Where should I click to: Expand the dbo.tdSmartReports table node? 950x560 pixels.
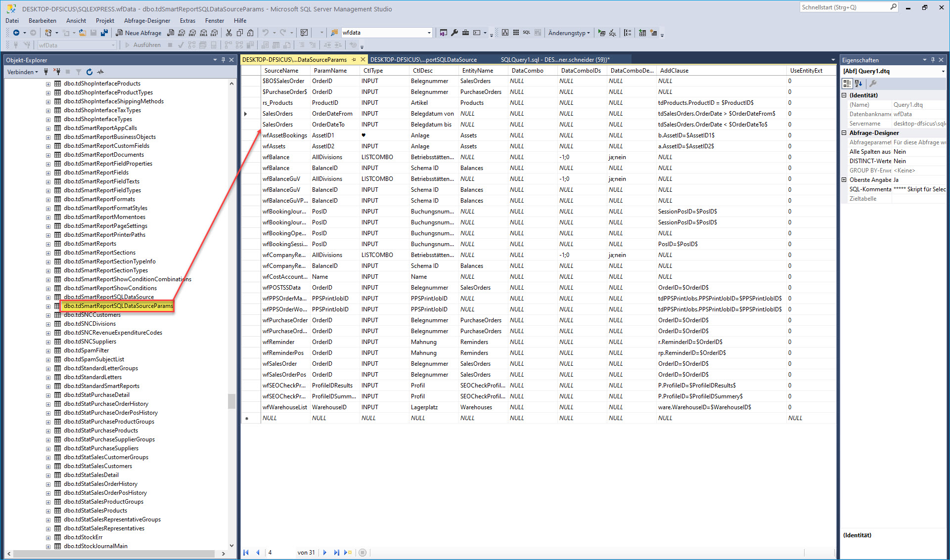(48, 244)
